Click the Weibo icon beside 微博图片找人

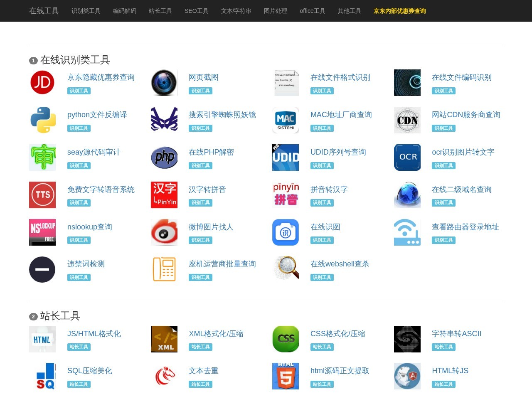[164, 232]
